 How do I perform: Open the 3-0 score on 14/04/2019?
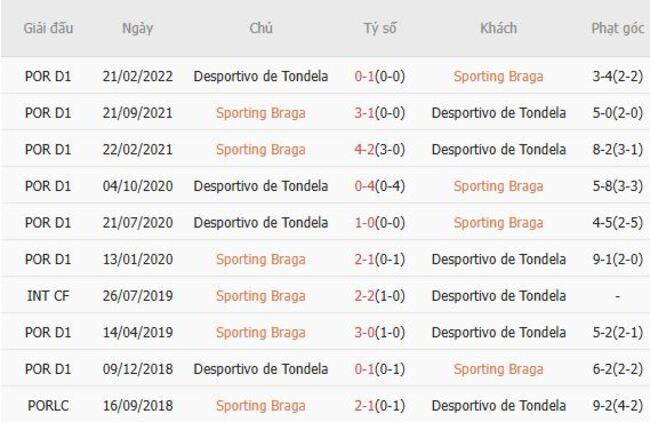coord(367,332)
